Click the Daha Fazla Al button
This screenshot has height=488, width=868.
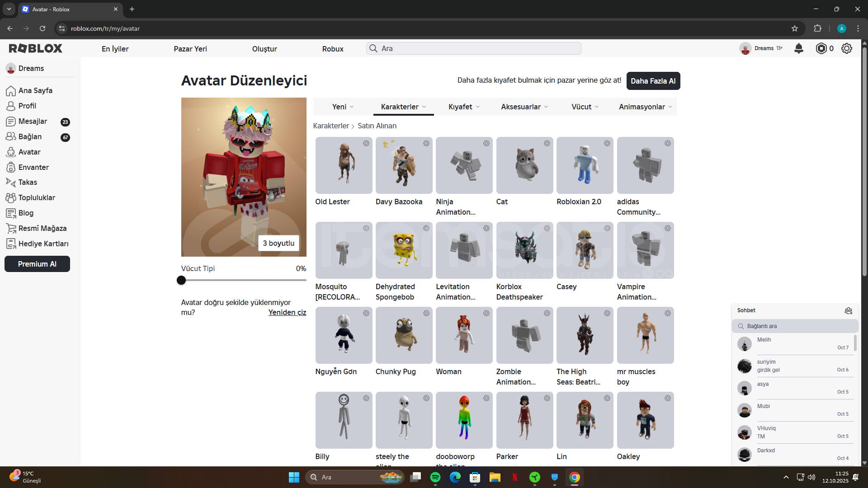click(653, 81)
